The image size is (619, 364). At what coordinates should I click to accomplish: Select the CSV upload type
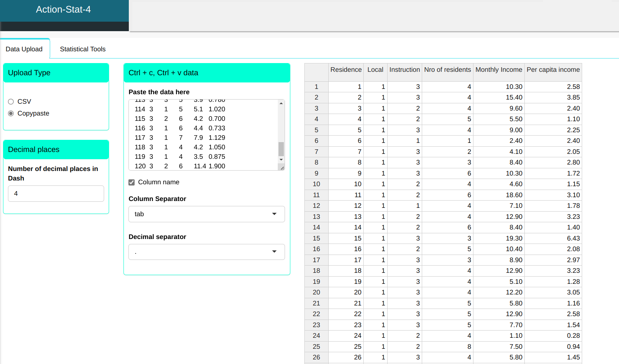[x=11, y=101]
